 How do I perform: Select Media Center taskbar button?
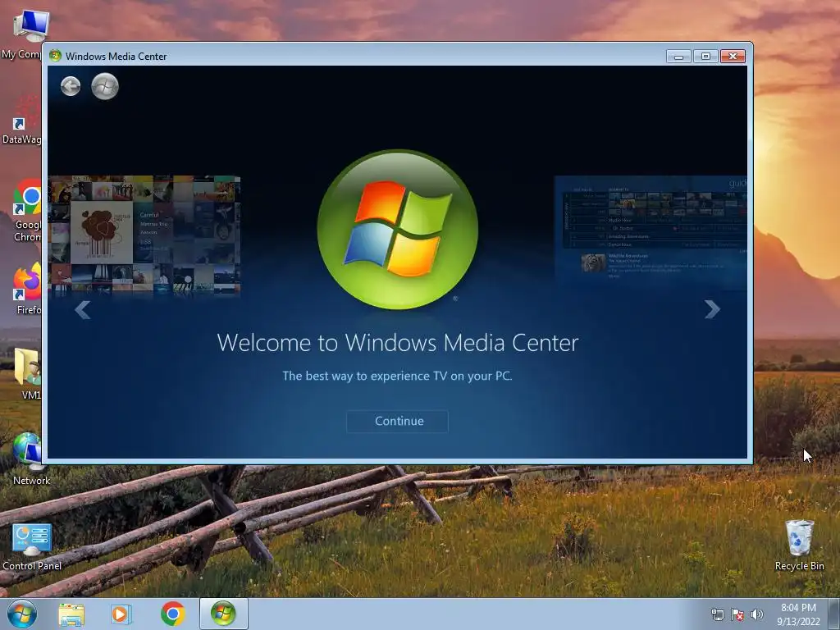pyautogui.click(x=223, y=614)
